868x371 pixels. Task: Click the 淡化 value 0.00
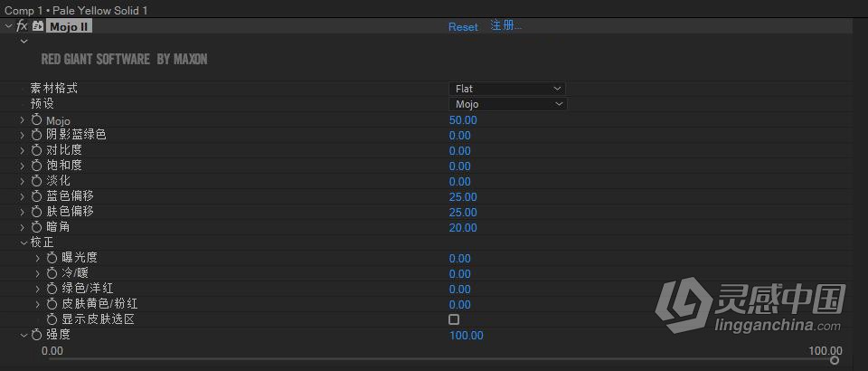point(459,182)
